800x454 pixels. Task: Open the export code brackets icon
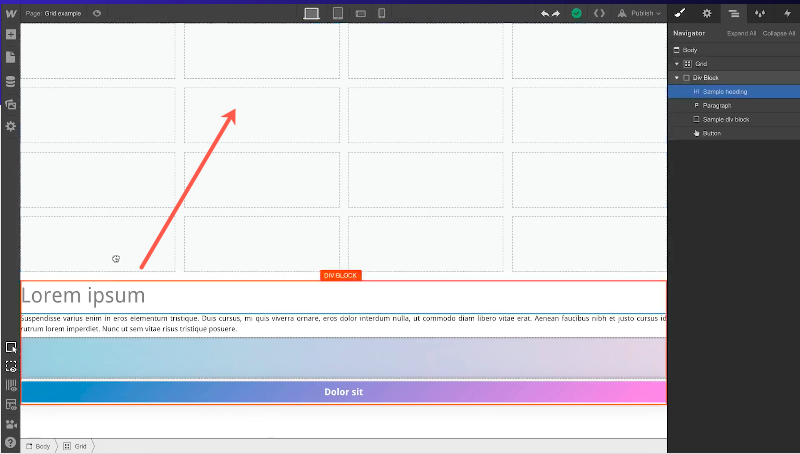[x=599, y=13]
